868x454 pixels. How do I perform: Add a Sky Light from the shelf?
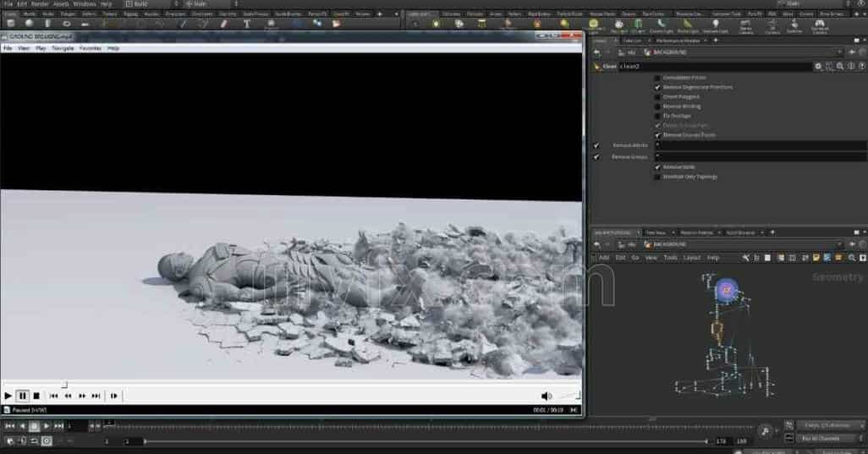[x=619, y=24]
